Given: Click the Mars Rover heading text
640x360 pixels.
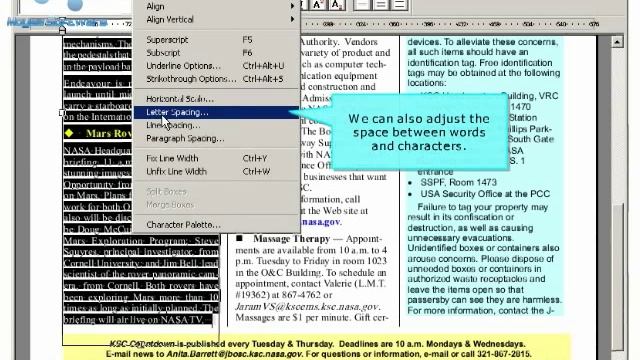Looking at the screenshot, I should pyautogui.click(x=109, y=133).
